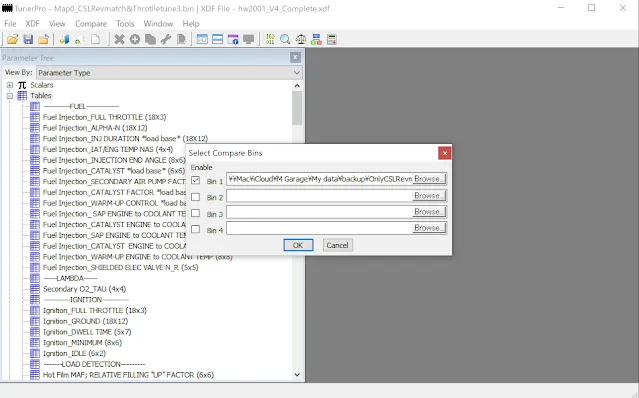This screenshot has height=398, width=639.
Task: Click the gray X delete toolbar icon
Action: [x=119, y=39]
